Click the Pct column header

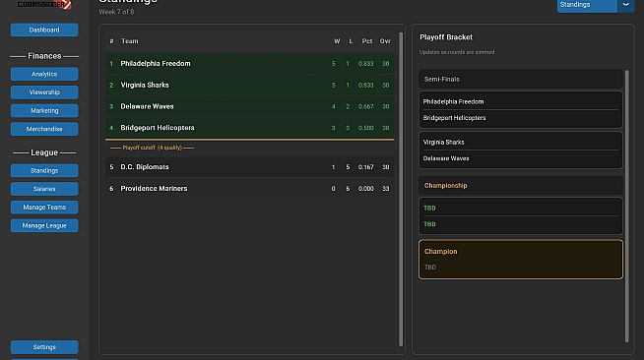366,41
